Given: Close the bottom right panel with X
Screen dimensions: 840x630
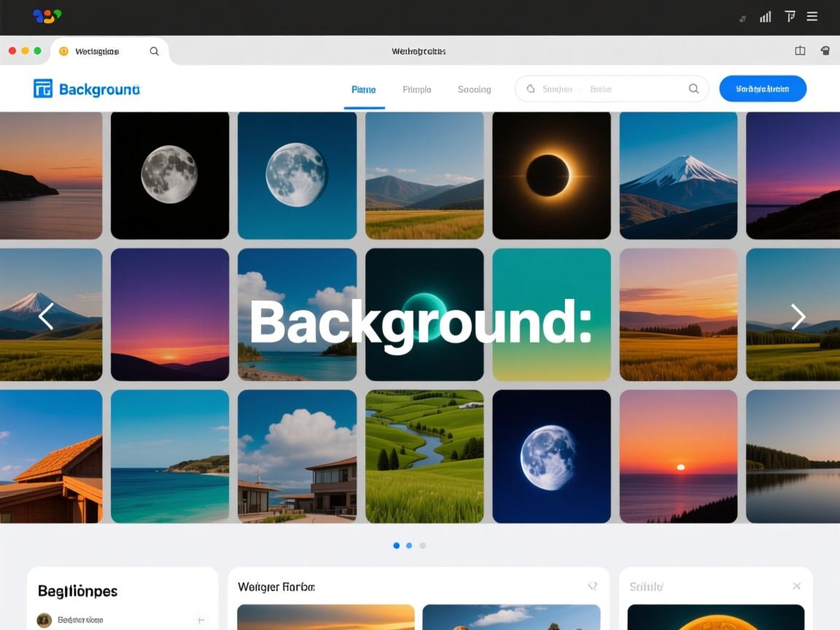Looking at the screenshot, I should pos(796,586).
